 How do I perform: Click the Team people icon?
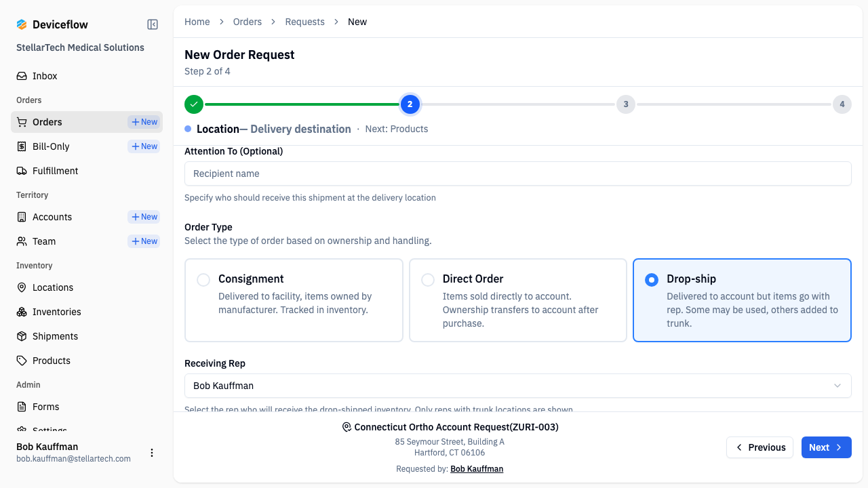[22, 241]
